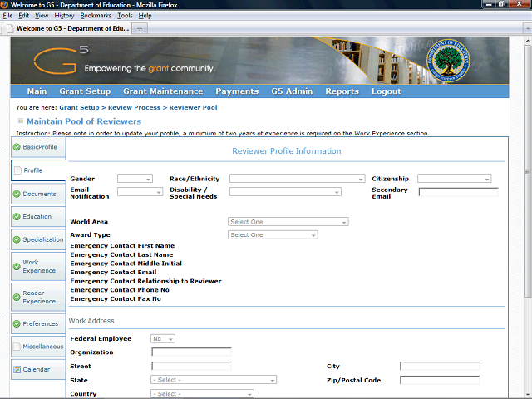This screenshot has width=532, height=399.
Task: Click green checkmark icon on Education tab
Action: (x=17, y=217)
